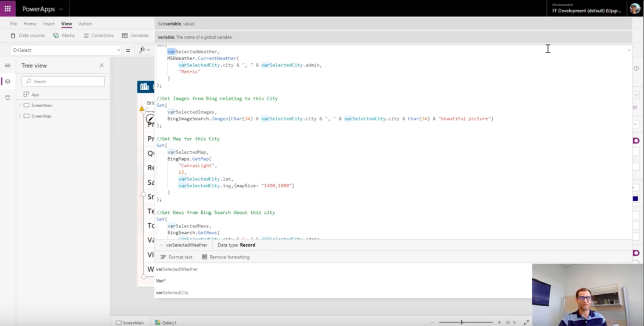
Task: Click "Metric" string in the formula
Action: 189,72
